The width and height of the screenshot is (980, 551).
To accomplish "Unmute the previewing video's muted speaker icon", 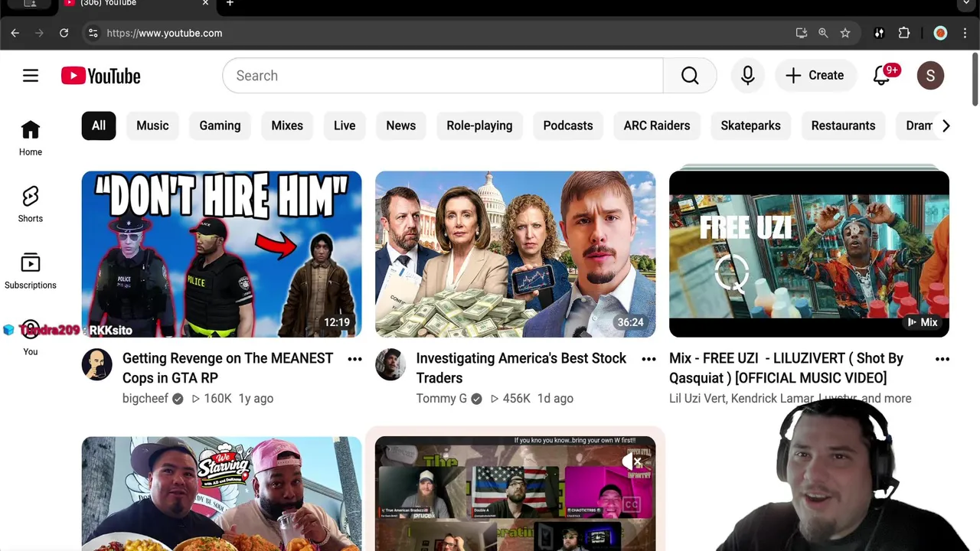I will click(632, 461).
